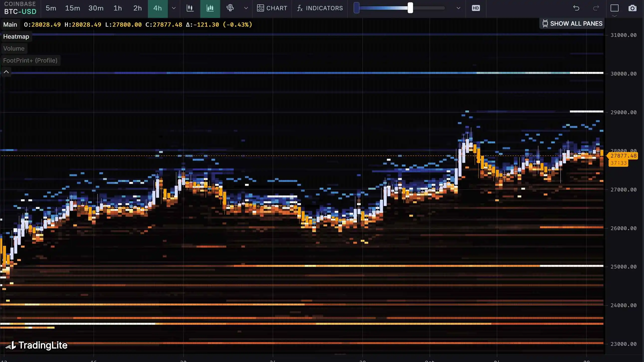The height and width of the screenshot is (362, 644).
Task: Open dropdown next to heatmap slider
Action: coord(458,8)
